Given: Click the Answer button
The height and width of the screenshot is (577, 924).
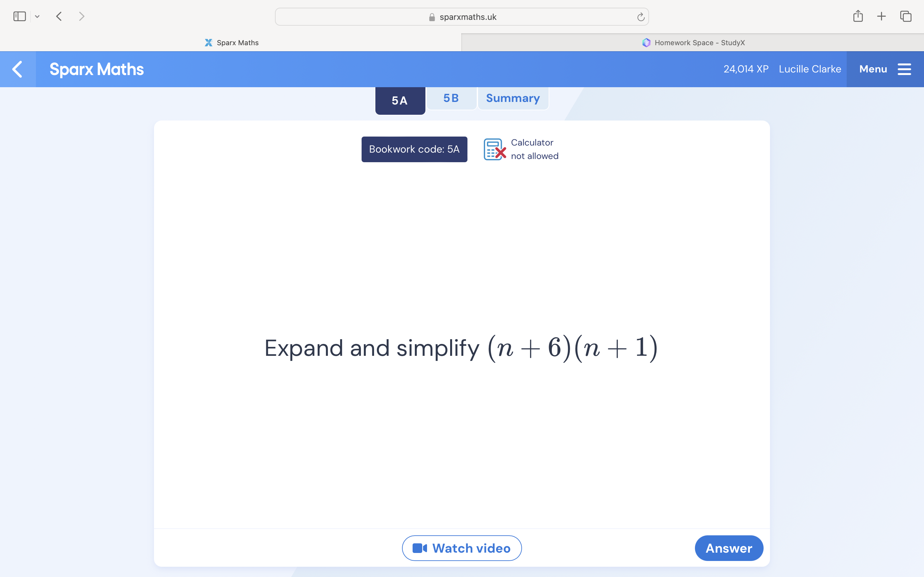Looking at the screenshot, I should 728,548.
